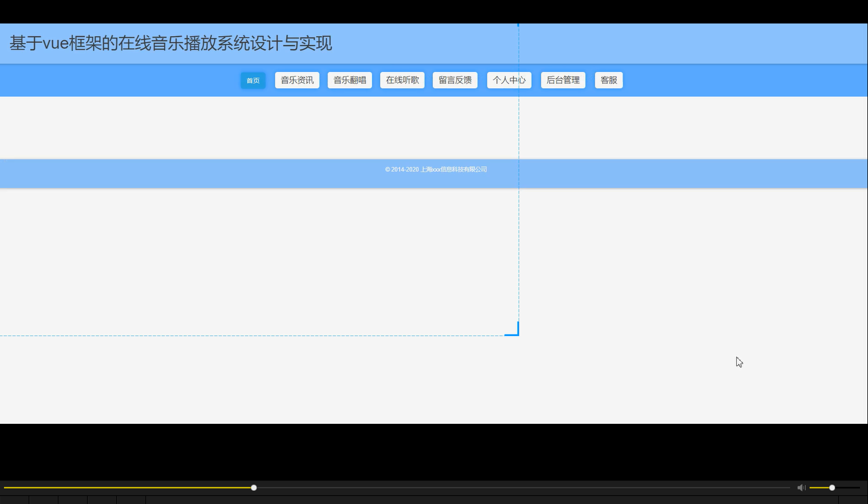Click the blue header banner area
The image size is (868, 504).
pyautogui.click(x=630, y=44)
